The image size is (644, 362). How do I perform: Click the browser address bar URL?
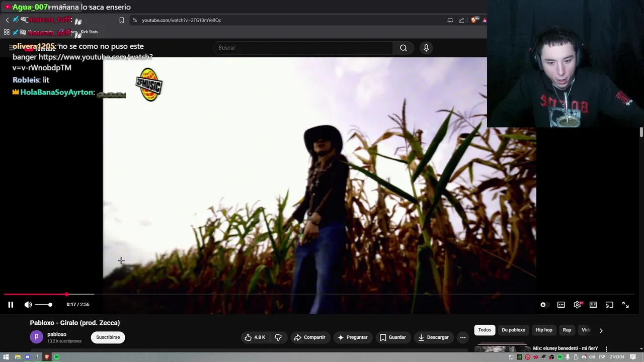tap(182, 20)
